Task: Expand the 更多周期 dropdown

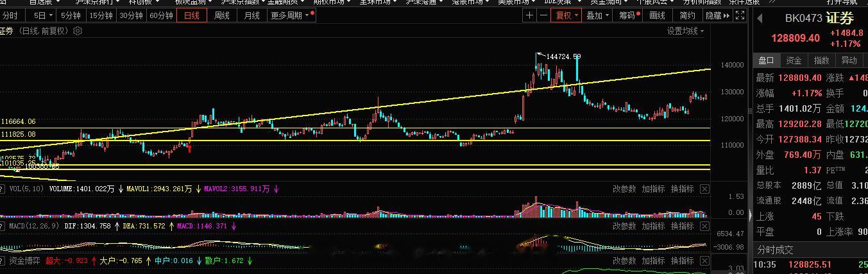Action: tap(290, 15)
